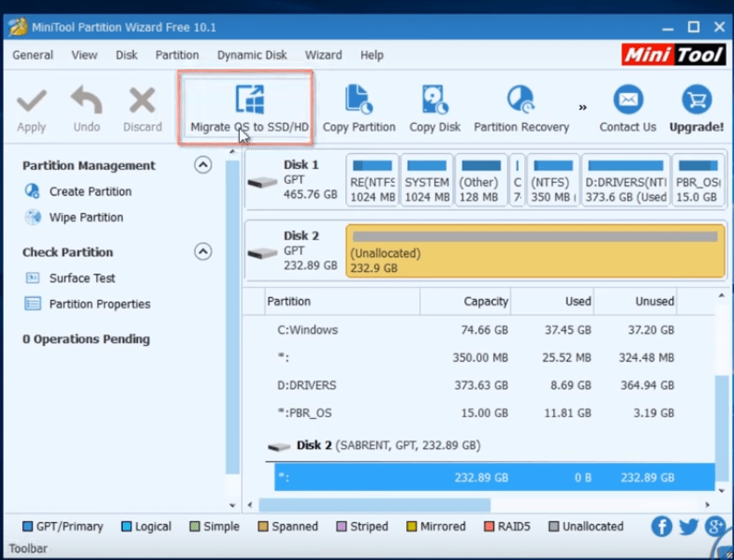Click the MiniTool logo
Viewport: 734px width, 560px height.
(674, 54)
